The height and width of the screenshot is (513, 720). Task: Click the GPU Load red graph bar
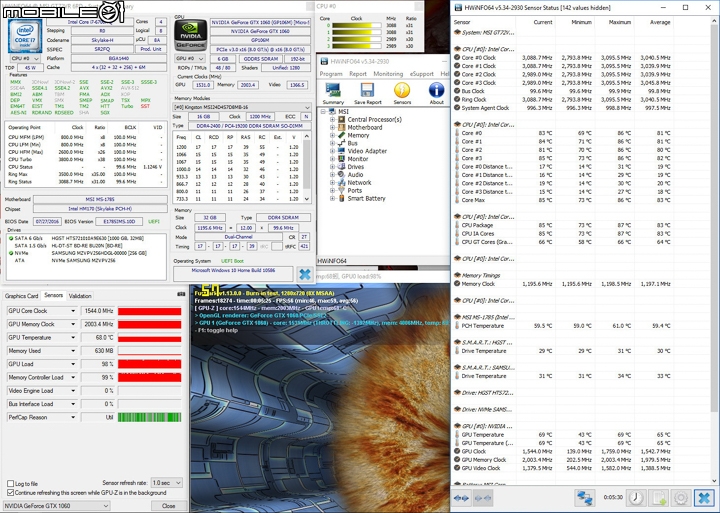(x=150, y=364)
